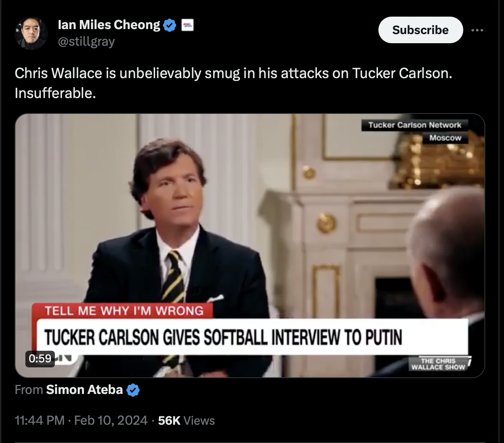Viewport: 504px width, 443px height.
Task: Open the 11:44 PM Feb 10, 2024 timestamp
Action: (81, 421)
